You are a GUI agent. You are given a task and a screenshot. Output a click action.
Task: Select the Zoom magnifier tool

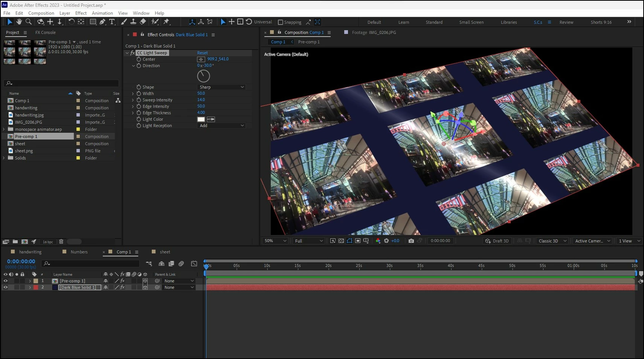pyautogui.click(x=29, y=22)
